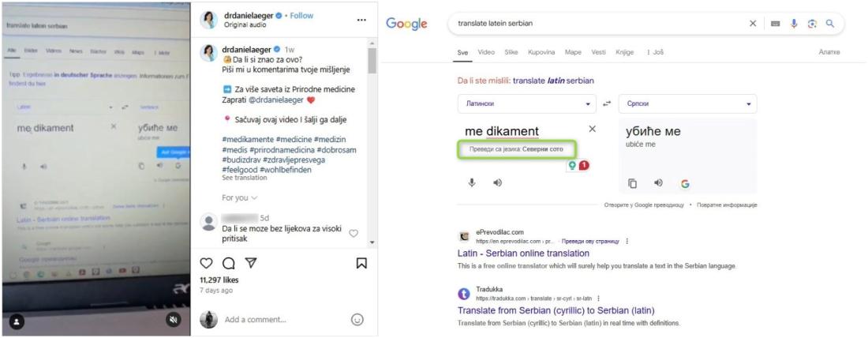Expand the For you comment filter
Viewport: 868px width, 338px height.
click(239, 197)
